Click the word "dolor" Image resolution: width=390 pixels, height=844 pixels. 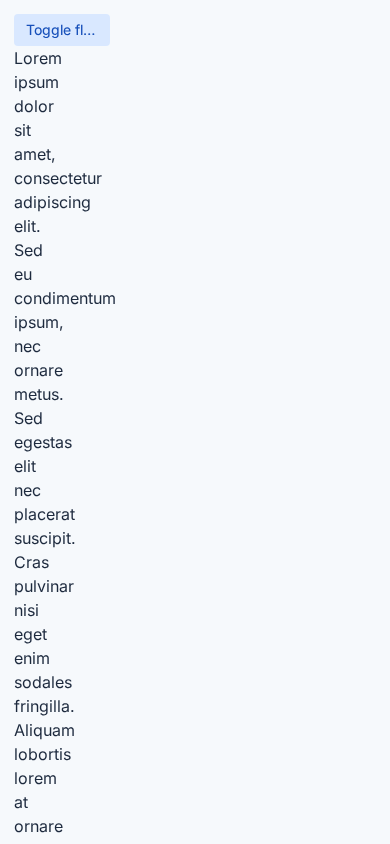pos(34,107)
